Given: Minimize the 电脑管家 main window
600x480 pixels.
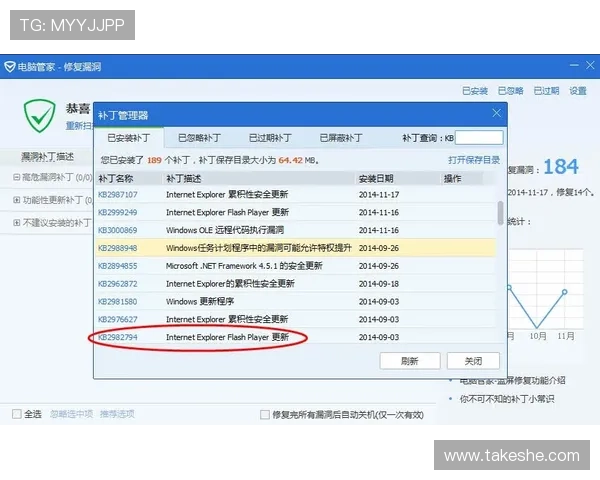Looking at the screenshot, I should tap(574, 65).
